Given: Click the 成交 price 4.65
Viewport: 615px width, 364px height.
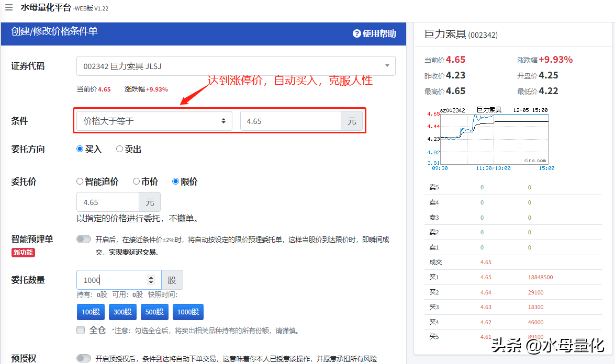Looking at the screenshot, I should (486, 262).
